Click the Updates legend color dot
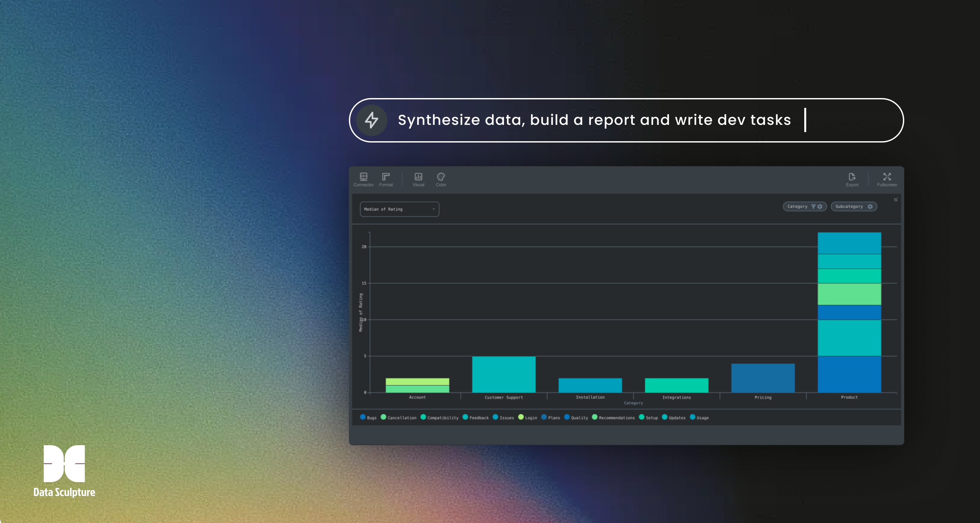This screenshot has height=523, width=980. [x=665, y=417]
